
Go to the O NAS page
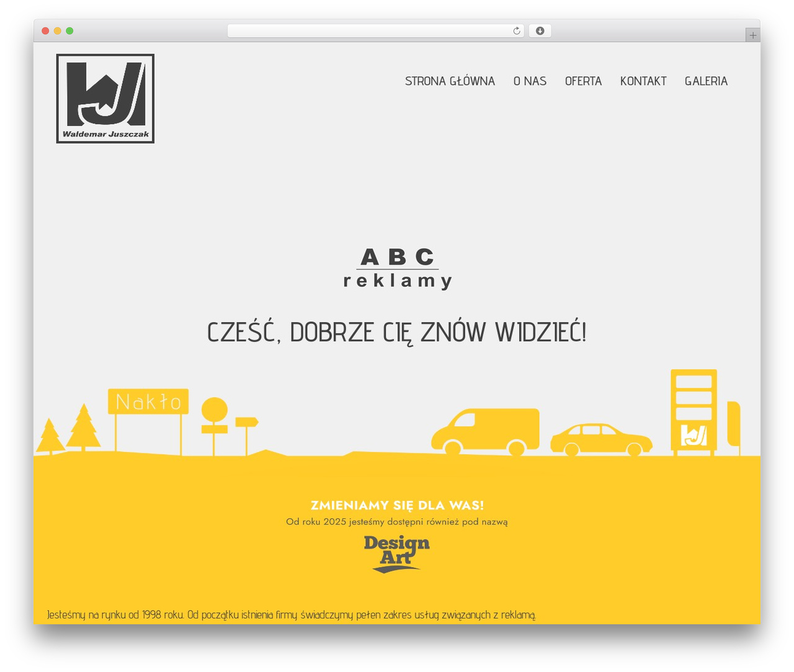coord(530,81)
